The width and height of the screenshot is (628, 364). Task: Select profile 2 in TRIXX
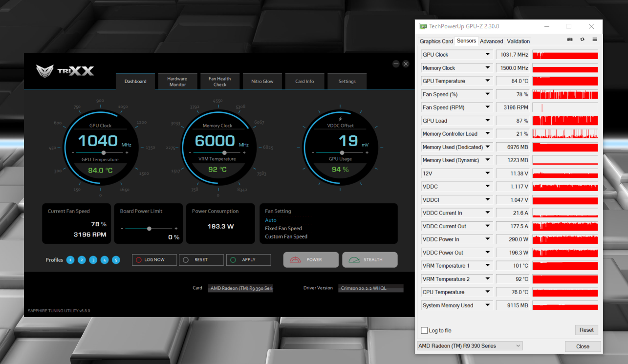[x=82, y=260]
